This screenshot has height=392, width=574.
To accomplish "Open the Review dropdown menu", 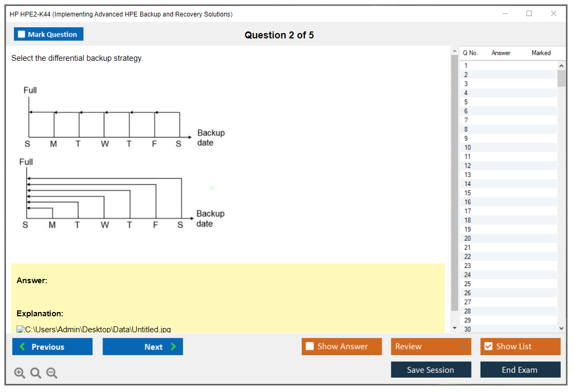I will [x=430, y=347].
